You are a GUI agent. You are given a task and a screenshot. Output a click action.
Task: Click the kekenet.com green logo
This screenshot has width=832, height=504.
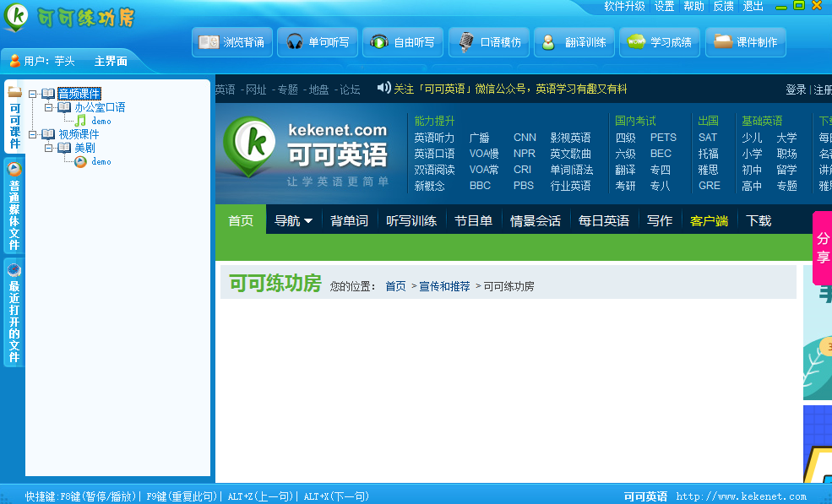pyautogui.click(x=247, y=144)
